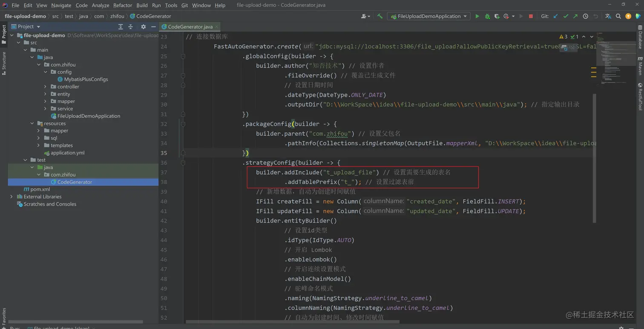The height and width of the screenshot is (329, 644).
Task: Open the run configuration dropdown
Action: [x=429, y=16]
